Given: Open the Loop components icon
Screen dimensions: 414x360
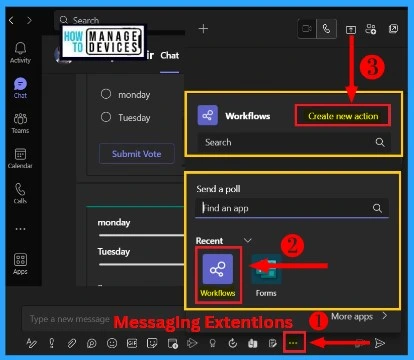Looking at the screenshot, I should click(x=91, y=343).
